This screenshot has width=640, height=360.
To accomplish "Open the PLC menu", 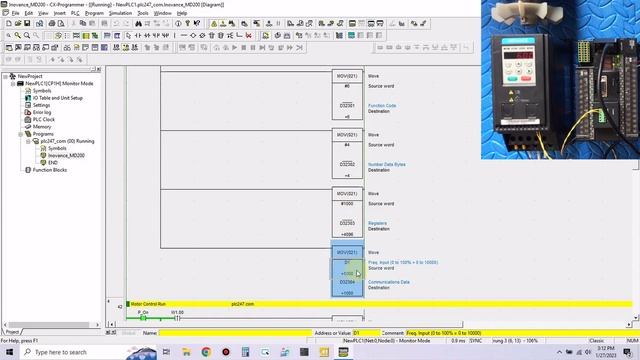I will (75, 13).
